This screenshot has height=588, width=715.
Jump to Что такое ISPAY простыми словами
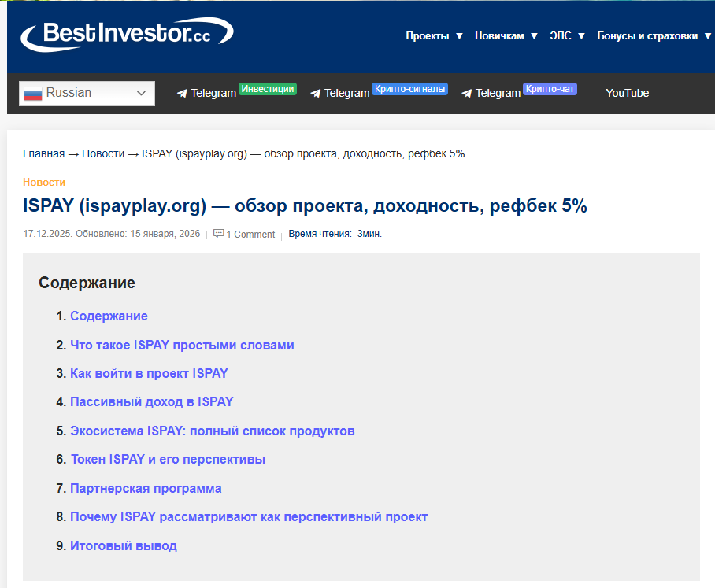[182, 345]
